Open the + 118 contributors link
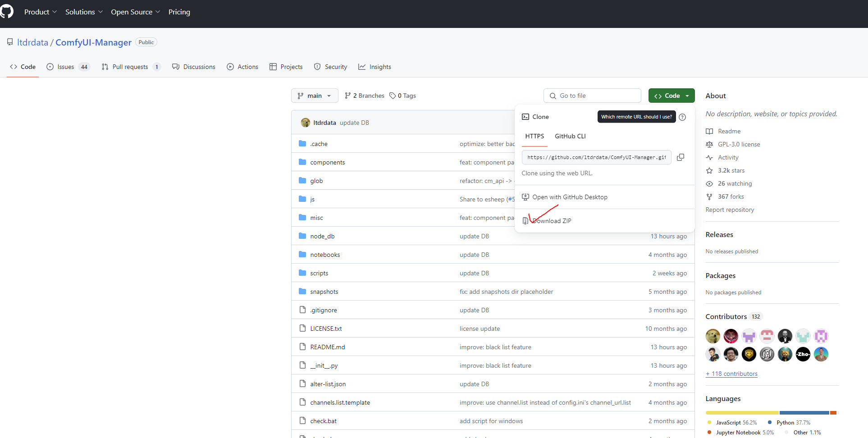The width and height of the screenshot is (868, 438). click(731, 374)
